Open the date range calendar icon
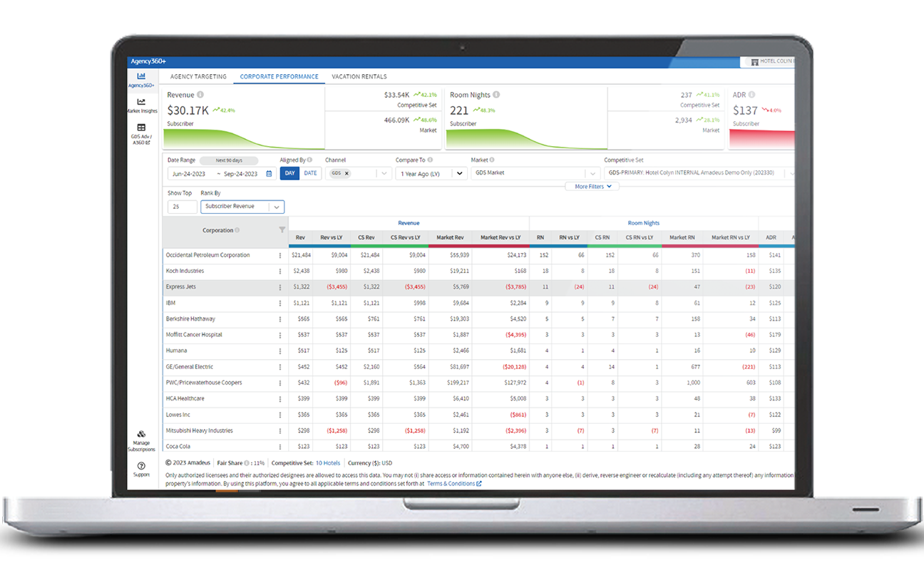This screenshot has width=924, height=575. tap(269, 173)
